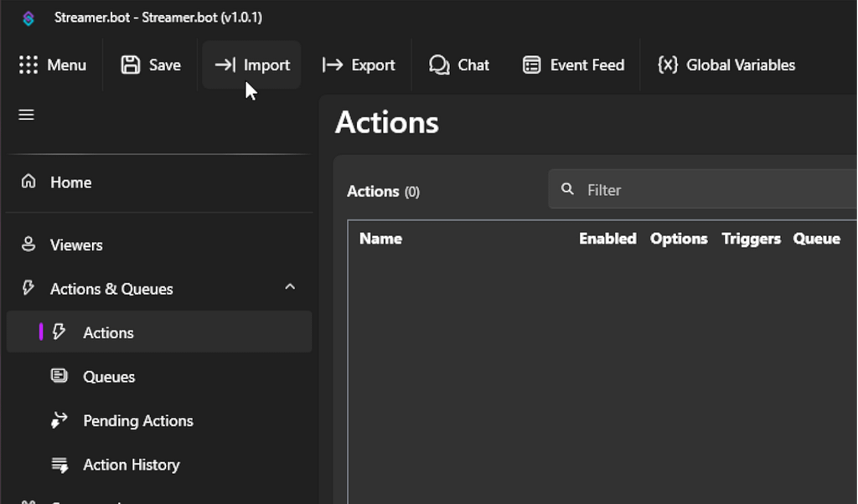The width and height of the screenshot is (858, 504).
Task: Sort actions by Name column
Action: pos(380,239)
